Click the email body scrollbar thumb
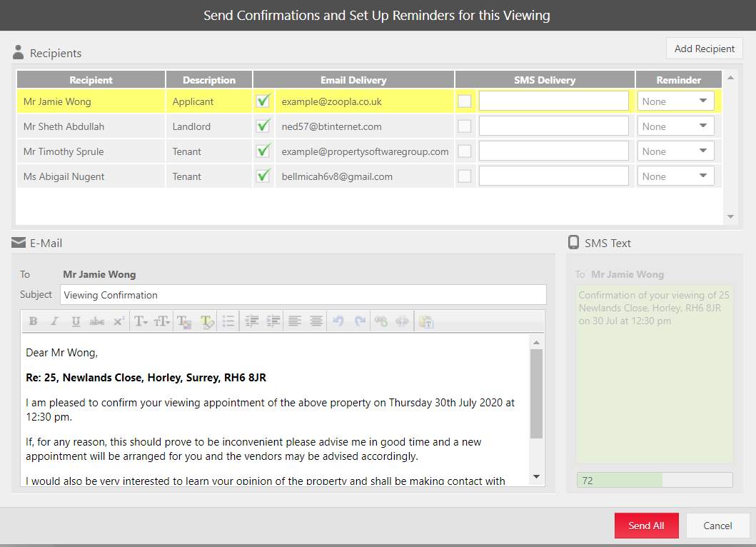The height and width of the screenshot is (547, 756). (x=537, y=393)
